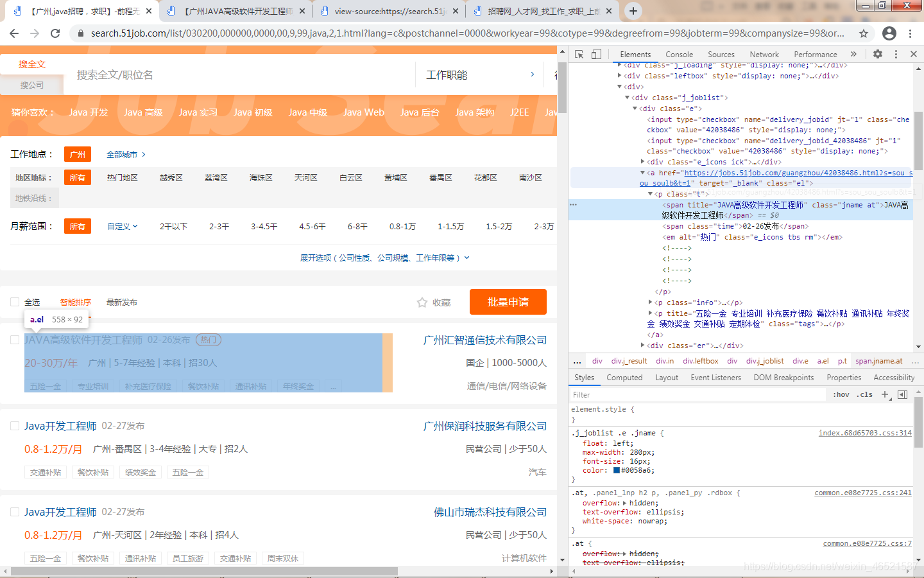Toggle the :hov element state button
The height and width of the screenshot is (578, 924).
coord(841,394)
